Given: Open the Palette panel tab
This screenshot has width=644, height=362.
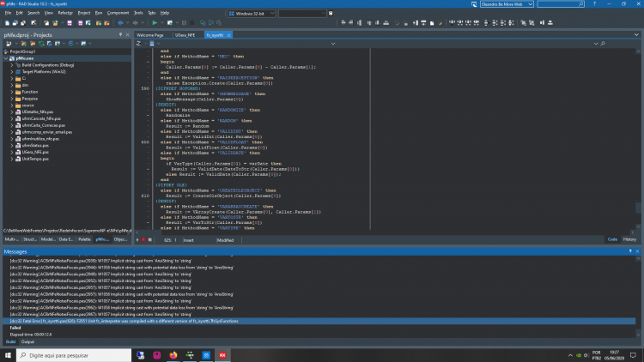Looking at the screenshot, I should [x=84, y=239].
